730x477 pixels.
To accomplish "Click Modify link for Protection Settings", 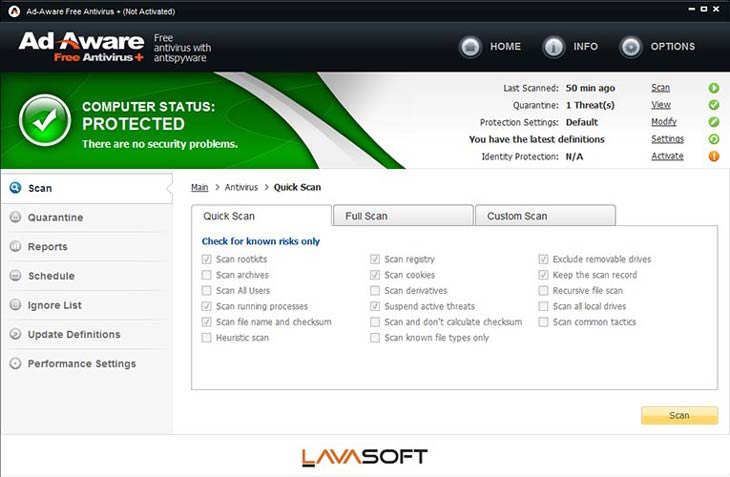I will [664, 122].
